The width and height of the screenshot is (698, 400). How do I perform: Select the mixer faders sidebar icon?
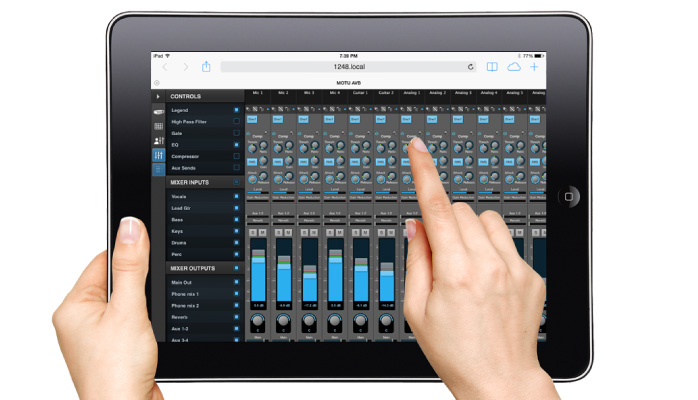(x=158, y=156)
